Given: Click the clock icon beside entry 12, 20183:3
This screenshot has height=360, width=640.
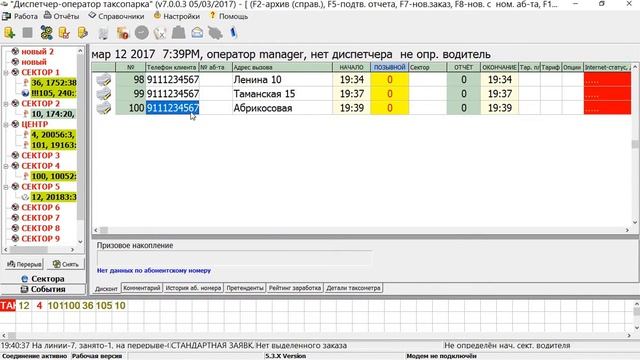Looking at the screenshot, I should coord(25,197).
